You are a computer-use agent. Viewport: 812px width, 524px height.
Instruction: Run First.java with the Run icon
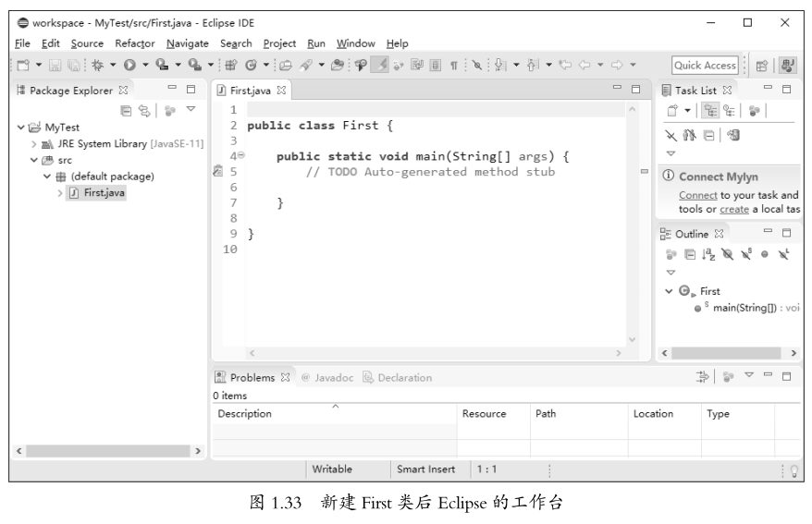pyautogui.click(x=129, y=66)
